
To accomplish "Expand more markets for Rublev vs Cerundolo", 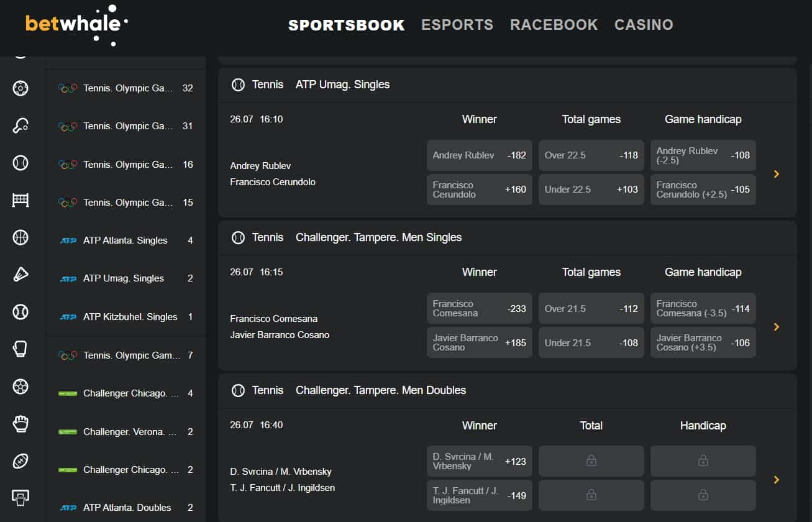I will (777, 174).
